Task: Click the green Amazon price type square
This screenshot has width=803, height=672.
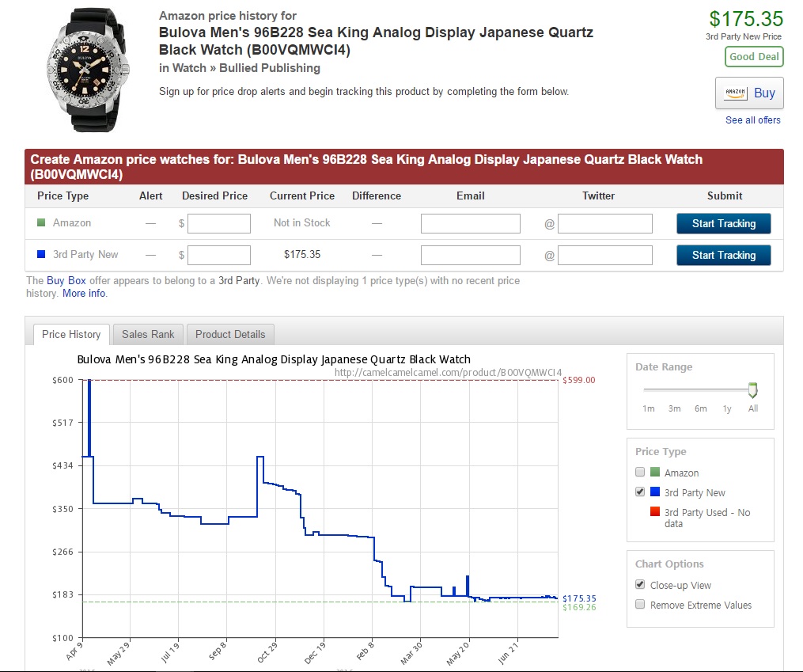Action: click(x=42, y=223)
